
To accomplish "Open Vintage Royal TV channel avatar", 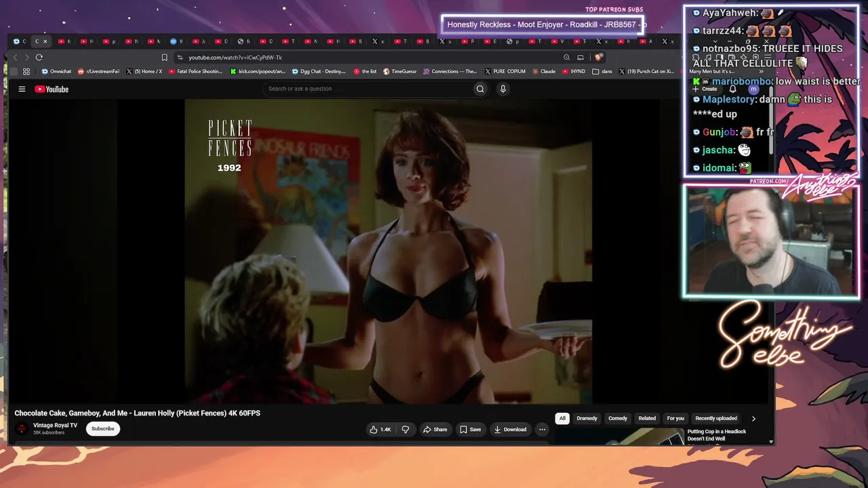I will pyautogui.click(x=22, y=428).
